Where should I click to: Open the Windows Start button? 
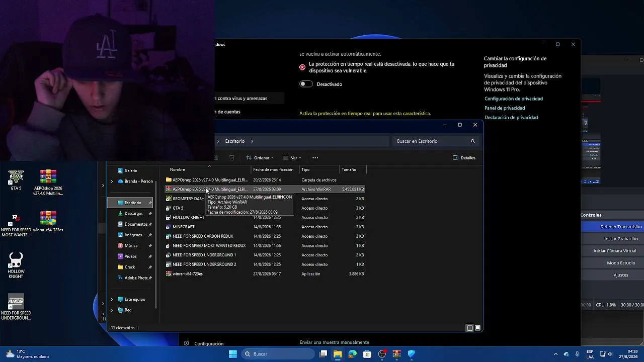click(x=232, y=354)
